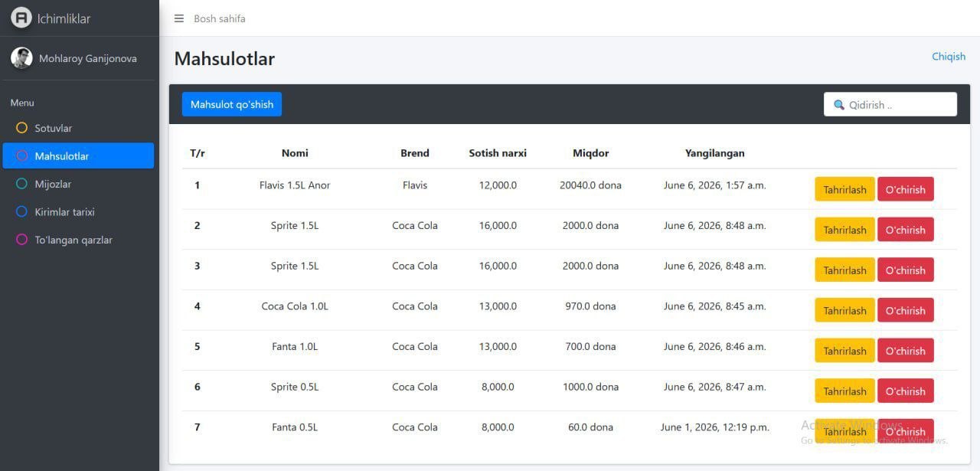Click the Yangilangan column header

(715, 153)
